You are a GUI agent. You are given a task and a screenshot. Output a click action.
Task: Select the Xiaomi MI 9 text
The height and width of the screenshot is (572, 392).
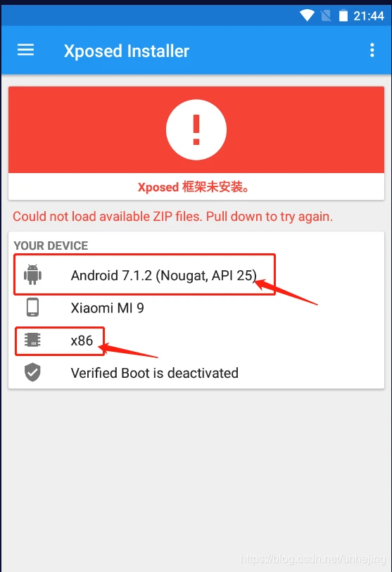click(107, 308)
